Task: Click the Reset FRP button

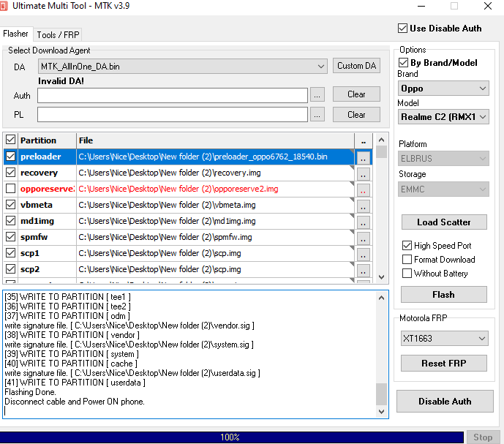Action: pos(444,364)
